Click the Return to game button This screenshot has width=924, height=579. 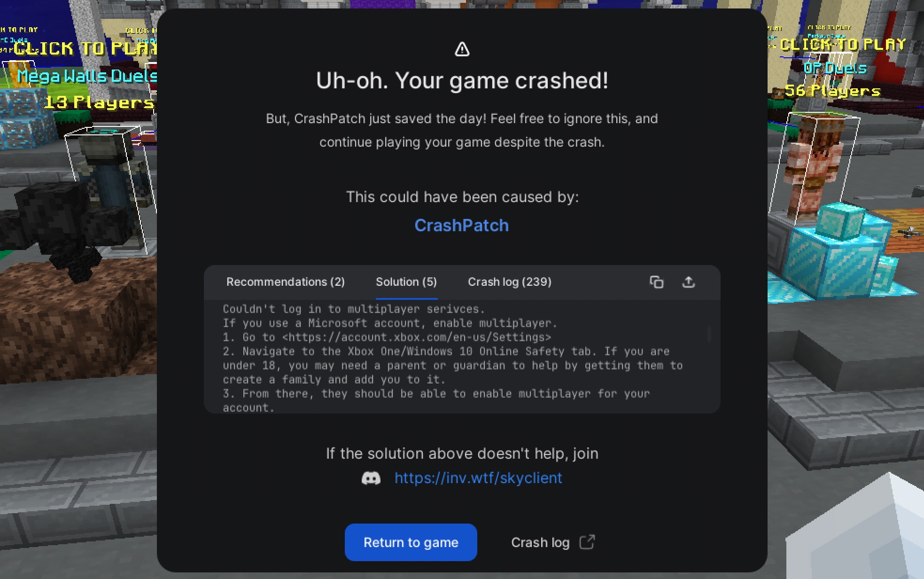[x=411, y=542]
